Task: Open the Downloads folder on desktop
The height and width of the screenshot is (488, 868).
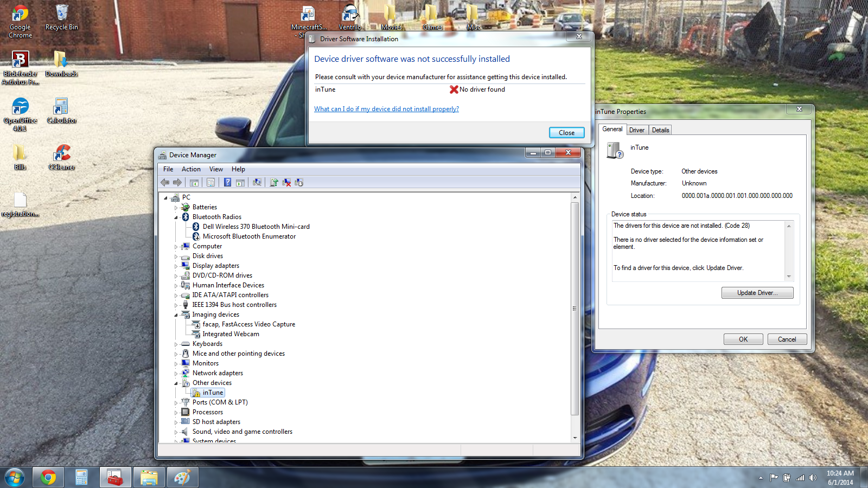Action: [61, 64]
